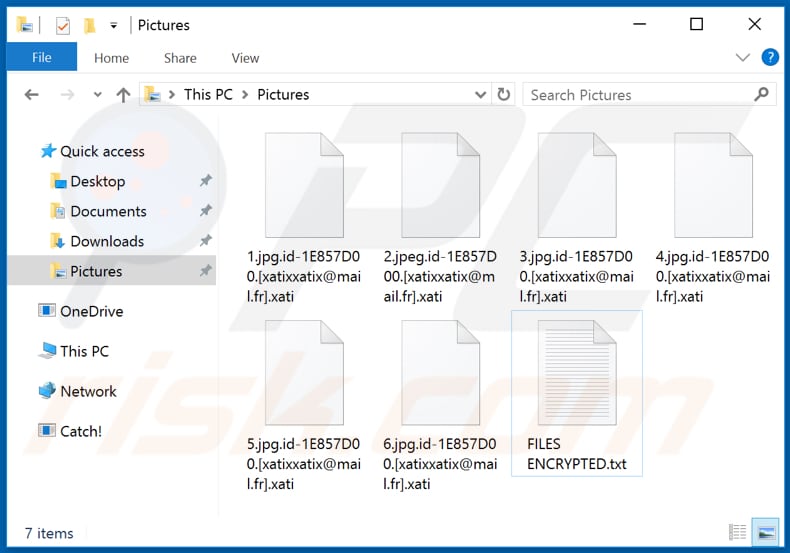Expand the address bar history dropdown
Screen dimensions: 790x553
481,95
